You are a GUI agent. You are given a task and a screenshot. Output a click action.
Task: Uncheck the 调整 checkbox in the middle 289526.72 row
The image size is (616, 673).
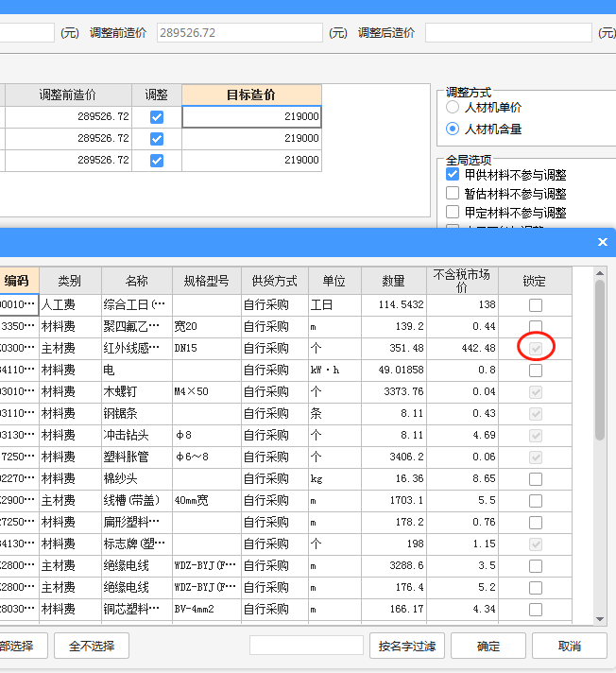click(157, 139)
